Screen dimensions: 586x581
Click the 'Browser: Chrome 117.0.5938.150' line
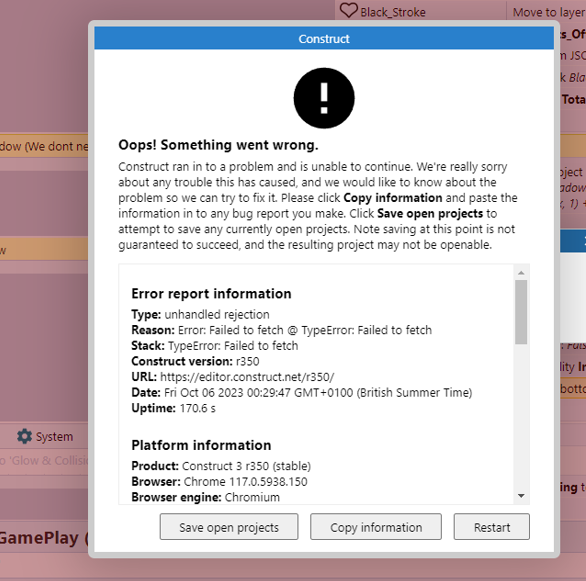(219, 482)
